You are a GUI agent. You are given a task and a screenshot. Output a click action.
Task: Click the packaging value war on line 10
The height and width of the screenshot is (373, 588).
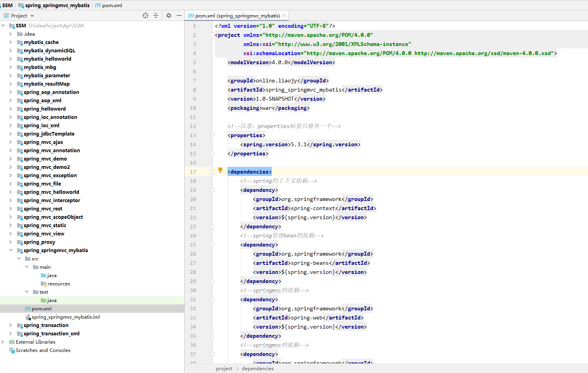[x=267, y=108]
